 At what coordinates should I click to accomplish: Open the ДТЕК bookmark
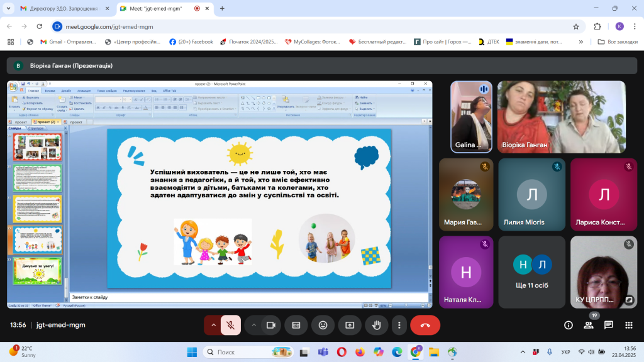click(489, 42)
